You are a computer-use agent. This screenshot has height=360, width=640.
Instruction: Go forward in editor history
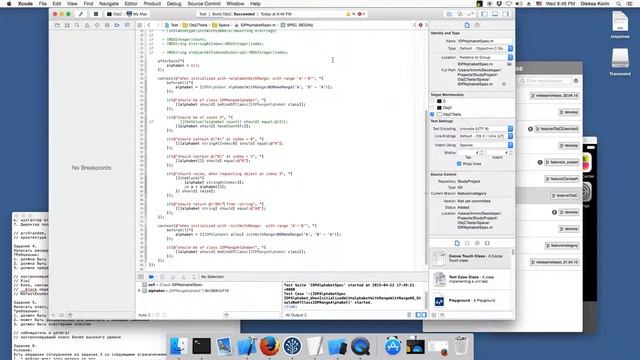(x=158, y=25)
